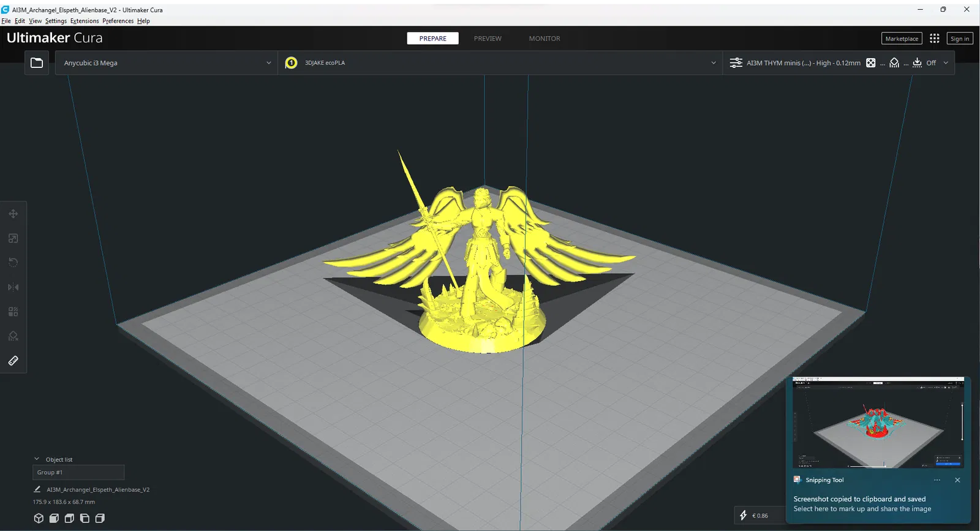
Task: Open Snipping Tool notification options ellipsis
Action: (937, 480)
